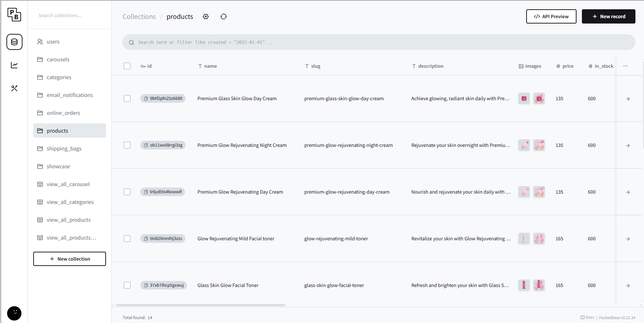644x323 pixels.
Task: Click the horizontal scrollbar under the table
Action: (x=201, y=305)
